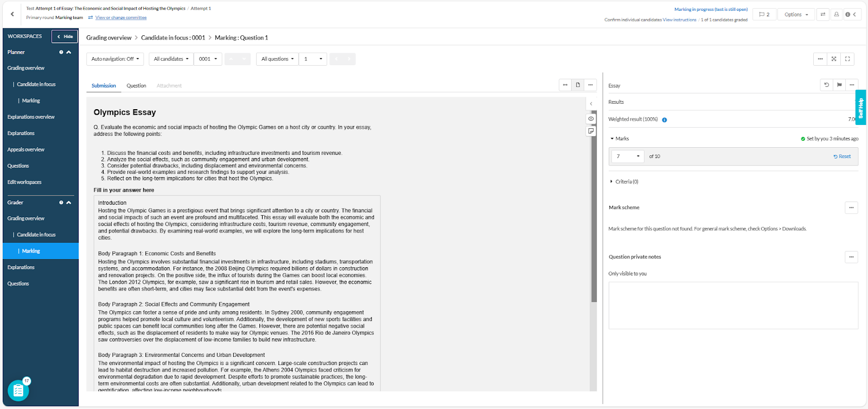Click Marking in progress status link
The height and width of the screenshot is (409, 868).
[711, 9]
